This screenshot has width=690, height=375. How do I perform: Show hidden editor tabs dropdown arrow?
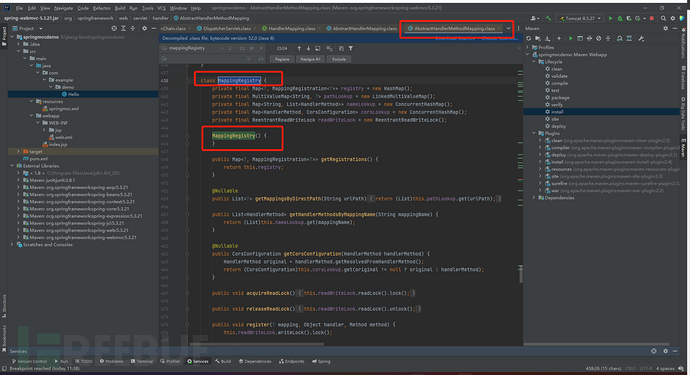(x=508, y=29)
